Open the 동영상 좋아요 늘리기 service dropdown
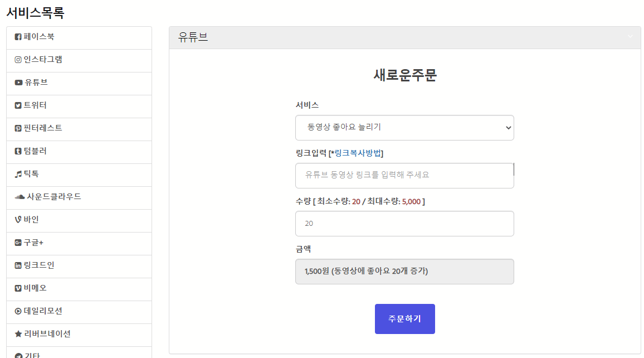Screen dimensions: 644x358 click(404, 127)
